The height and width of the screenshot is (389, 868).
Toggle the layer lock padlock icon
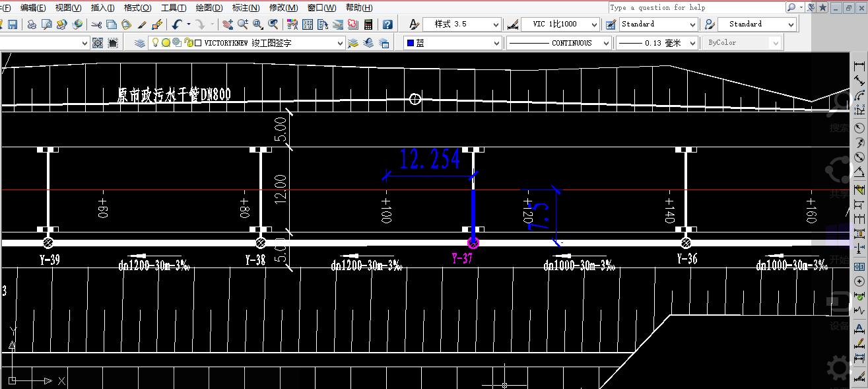tap(188, 43)
